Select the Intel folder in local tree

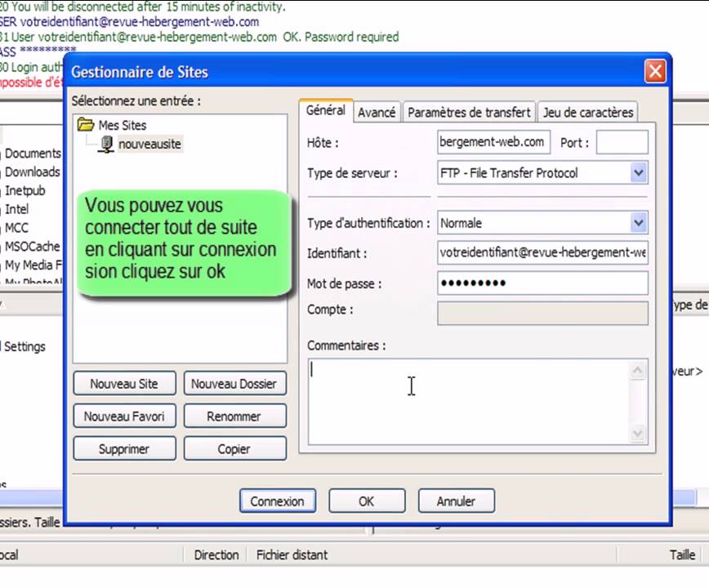click(16, 209)
